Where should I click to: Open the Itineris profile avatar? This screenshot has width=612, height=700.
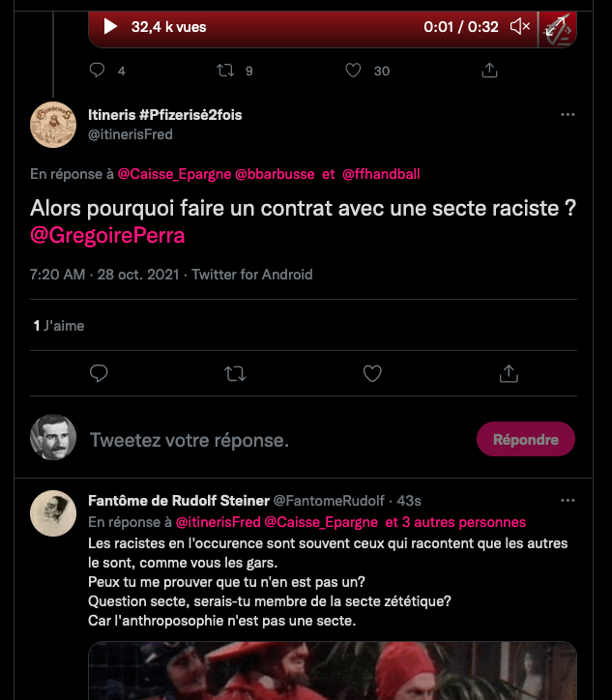(x=54, y=125)
